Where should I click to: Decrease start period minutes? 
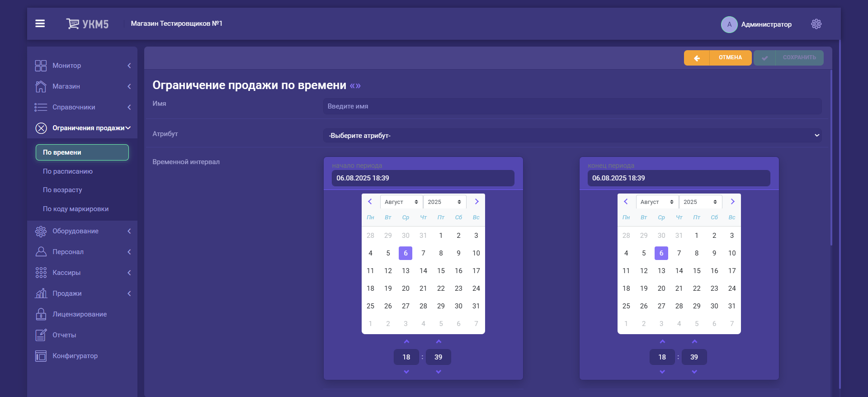[439, 372]
